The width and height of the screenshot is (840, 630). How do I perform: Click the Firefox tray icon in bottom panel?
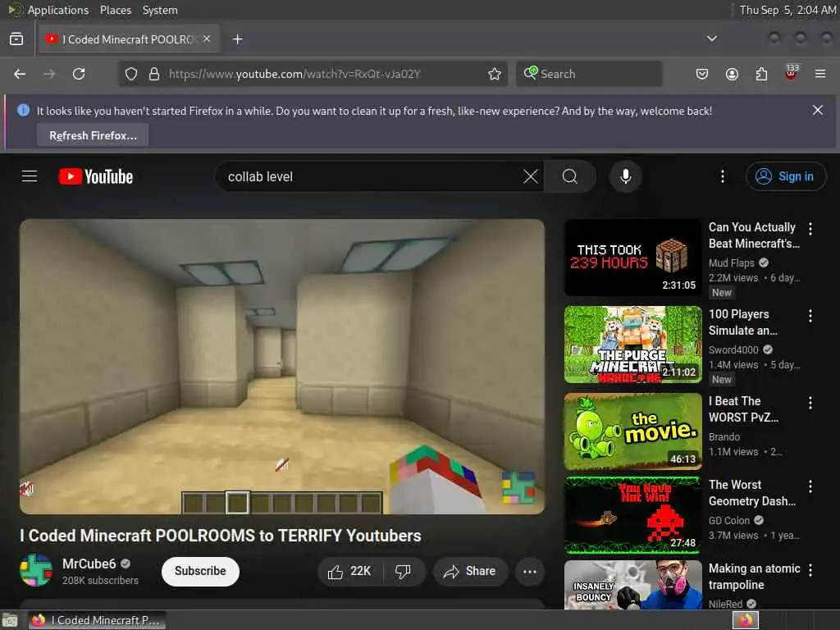746,620
